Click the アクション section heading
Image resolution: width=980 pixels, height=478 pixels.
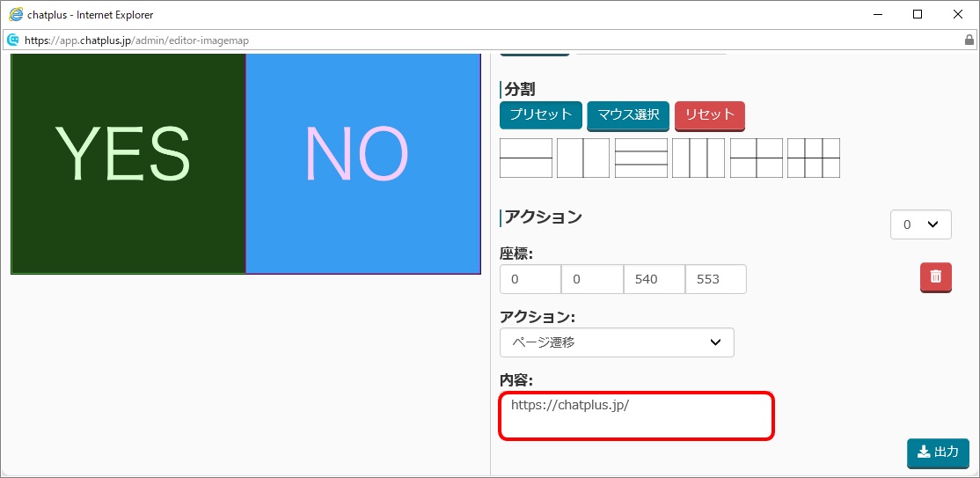point(543,217)
